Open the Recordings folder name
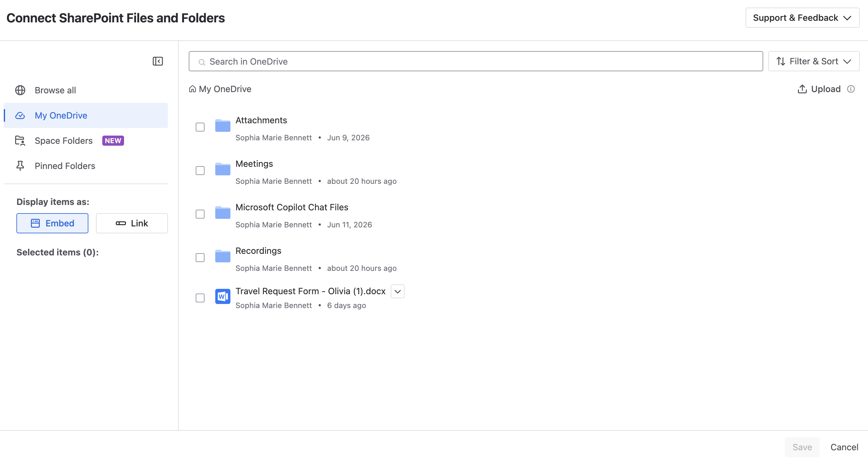 coord(258,251)
